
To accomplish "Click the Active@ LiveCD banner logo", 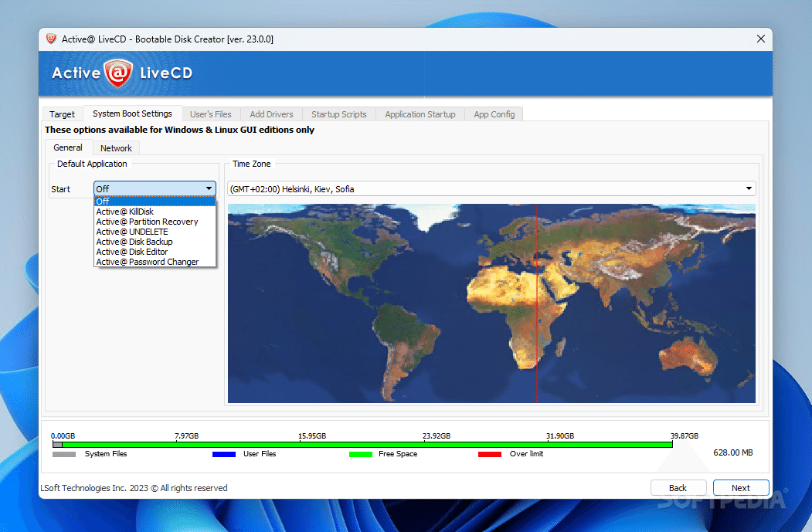I will tap(122, 73).
